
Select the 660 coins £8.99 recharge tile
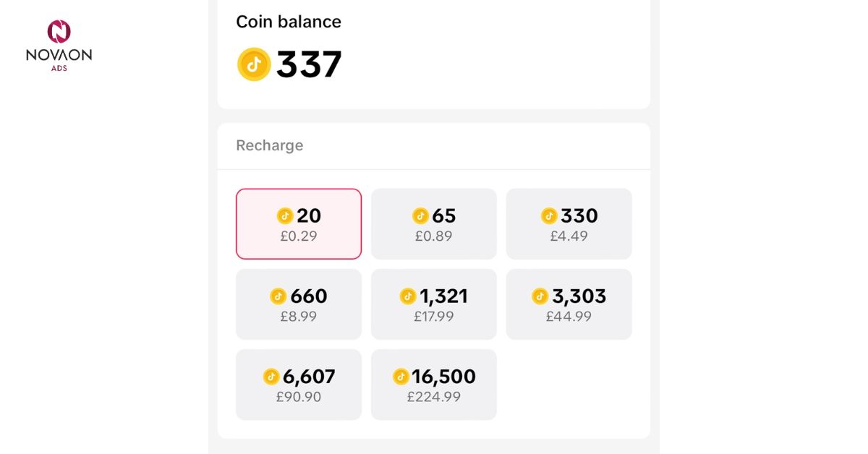pyautogui.click(x=299, y=304)
